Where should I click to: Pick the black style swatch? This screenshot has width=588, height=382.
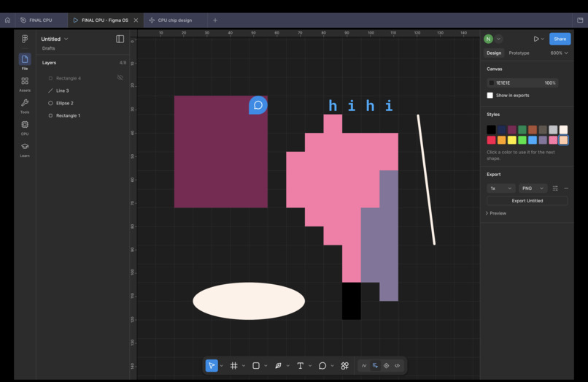coord(491,129)
